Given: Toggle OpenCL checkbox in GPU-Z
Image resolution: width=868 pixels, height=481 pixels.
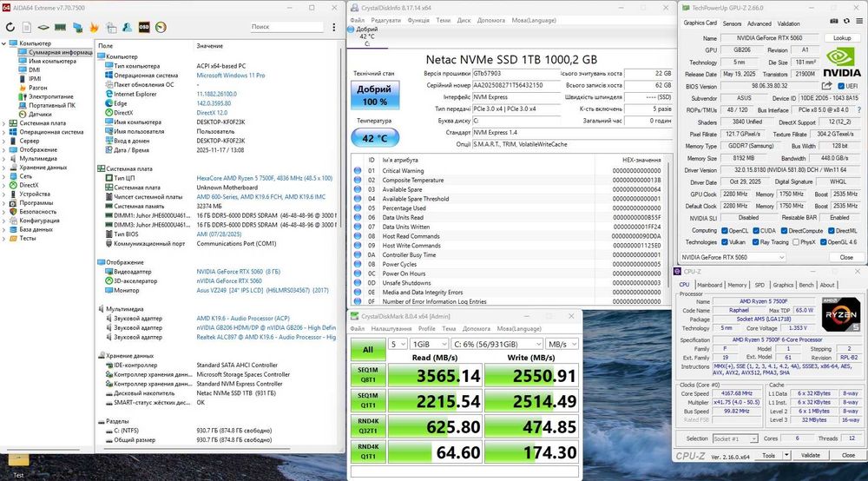Looking at the screenshot, I should pyautogui.click(x=725, y=230).
